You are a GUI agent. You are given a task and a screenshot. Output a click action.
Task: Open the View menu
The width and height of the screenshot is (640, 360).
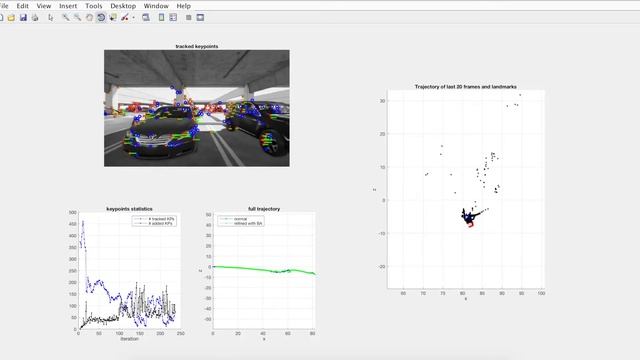click(x=44, y=6)
